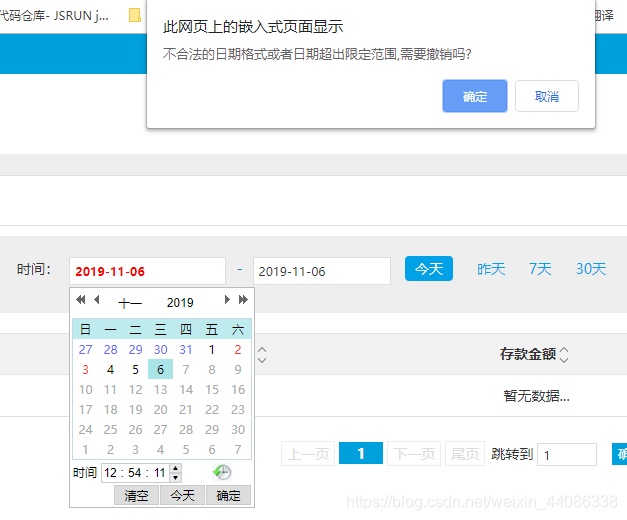627x520 pixels.
Task: Click second value 11 in time field
Action: [160, 473]
